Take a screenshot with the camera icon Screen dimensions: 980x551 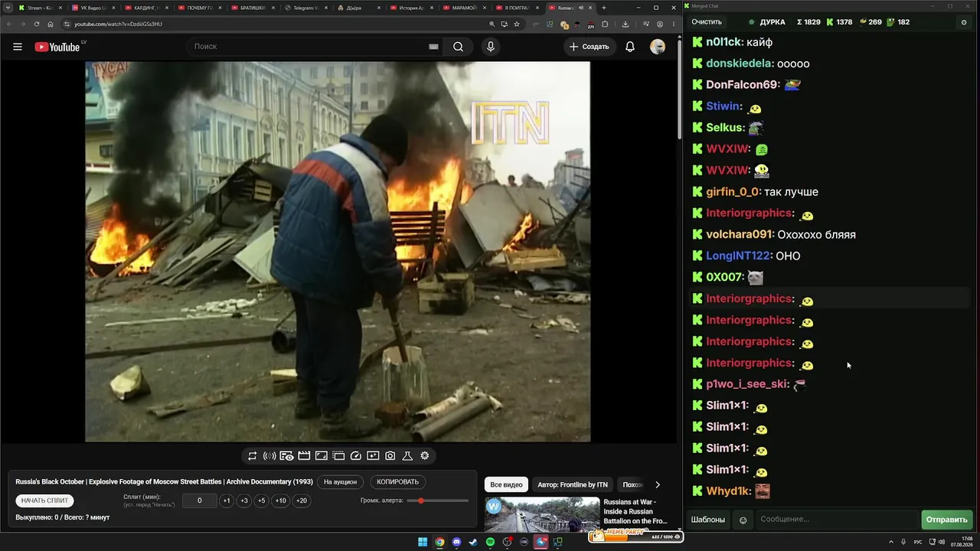(390, 456)
